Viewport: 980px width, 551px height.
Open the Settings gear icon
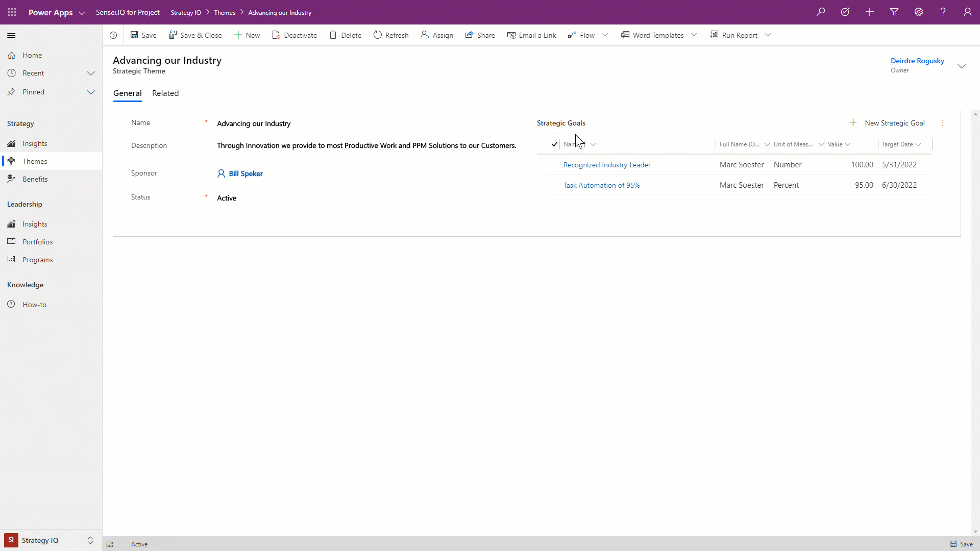point(919,12)
